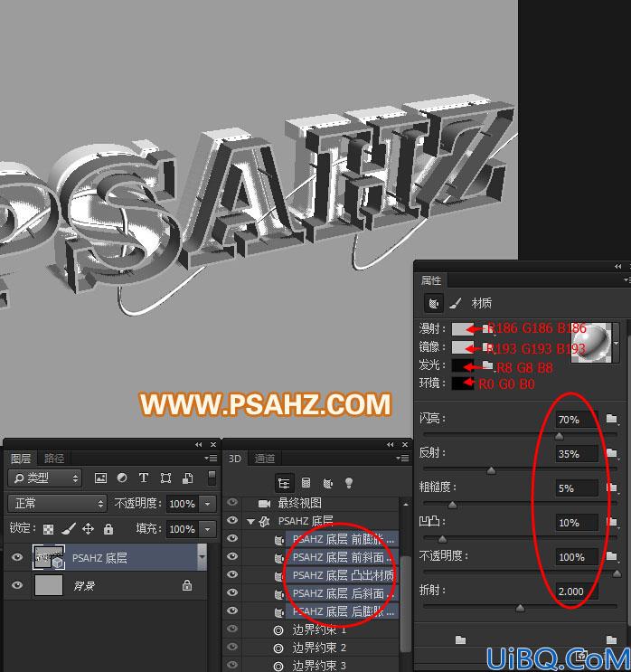This screenshot has width=631, height=672.
Task: Collapse the PSAHZ 底层 tree in 3D panel
Action: [x=250, y=522]
